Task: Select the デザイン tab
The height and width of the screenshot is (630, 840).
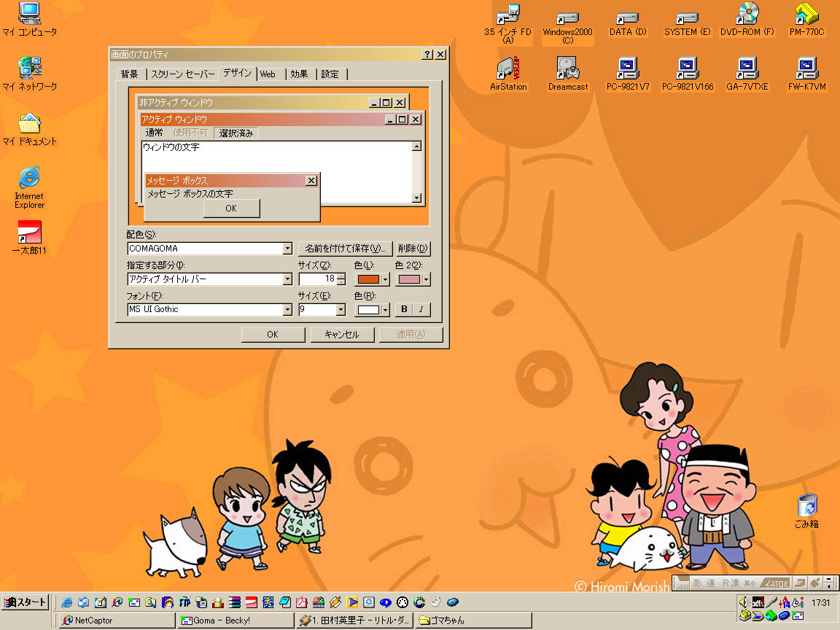Action: [237, 73]
